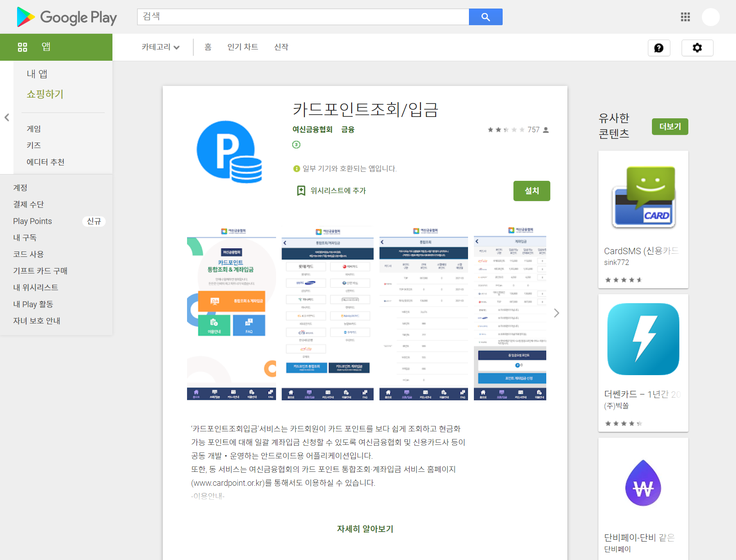The width and height of the screenshot is (736, 560).
Task: Click the Apps grid icon in green header
Action: [22, 47]
